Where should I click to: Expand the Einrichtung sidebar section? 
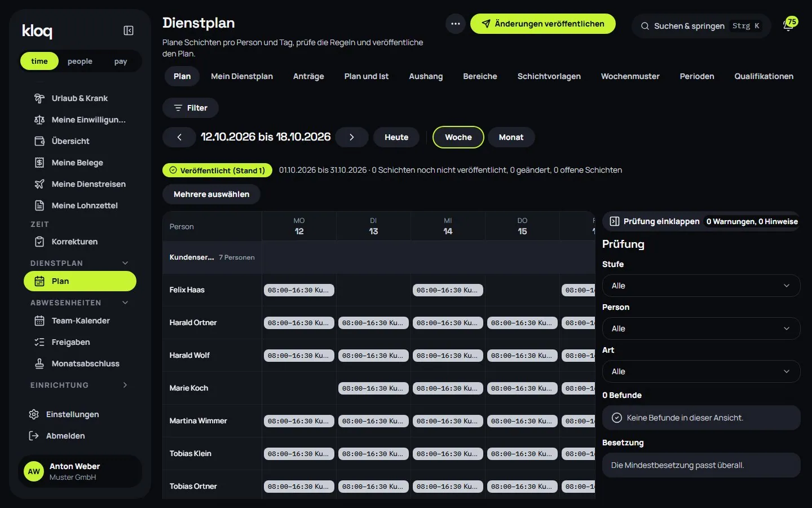pos(80,385)
